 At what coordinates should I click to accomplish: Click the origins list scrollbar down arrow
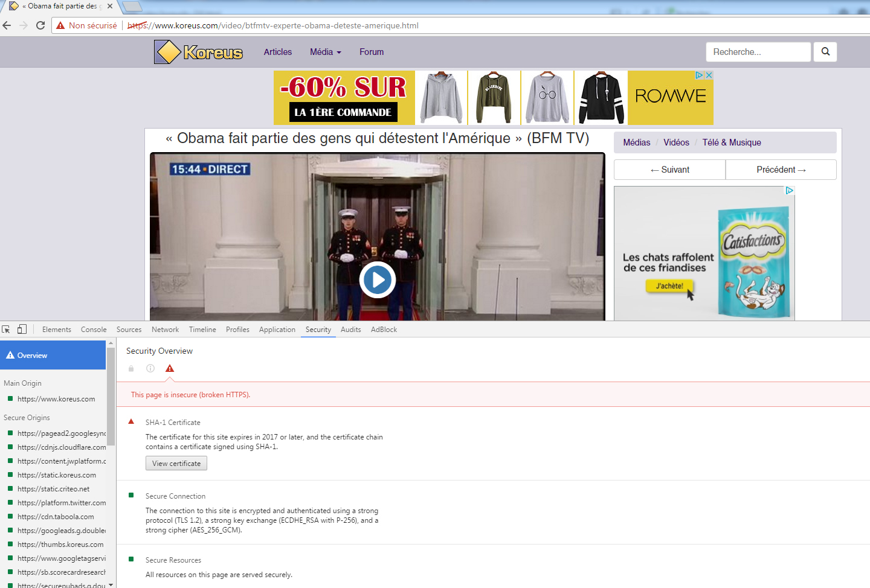[111, 584]
